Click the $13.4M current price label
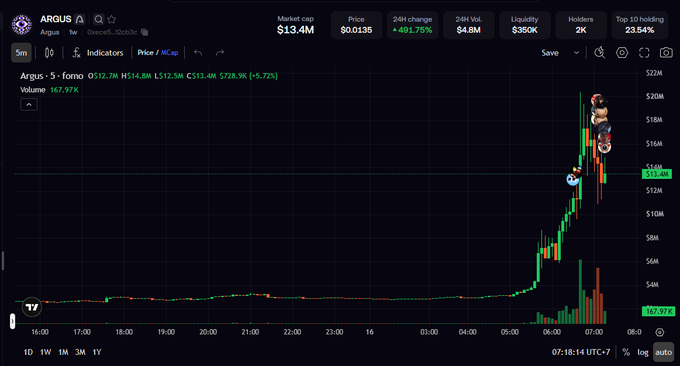 (657, 174)
